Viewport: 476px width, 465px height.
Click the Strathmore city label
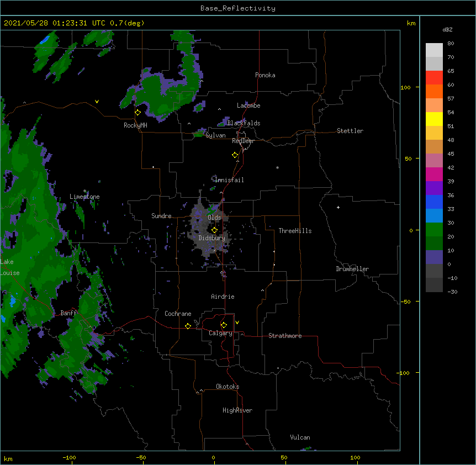pyautogui.click(x=285, y=336)
